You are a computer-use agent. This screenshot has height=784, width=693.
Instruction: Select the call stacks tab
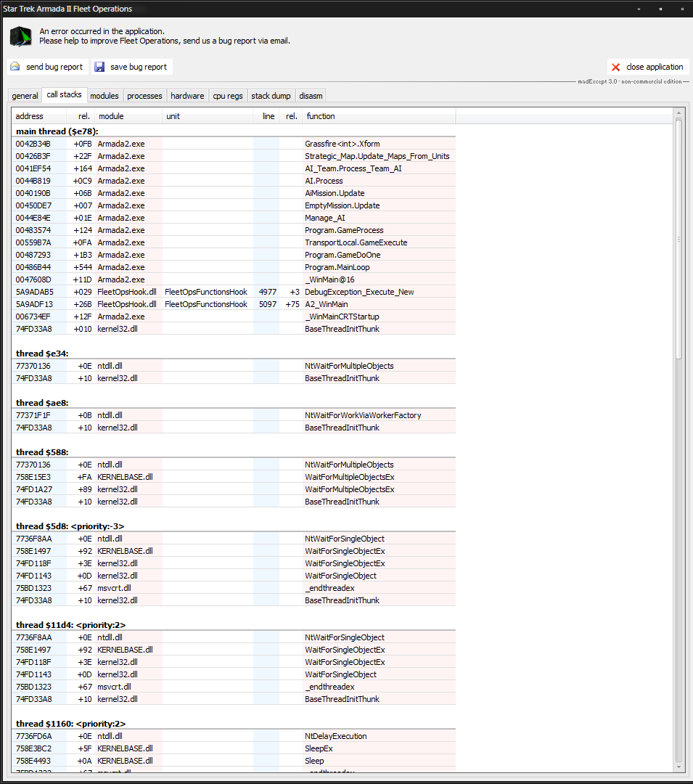coord(64,94)
